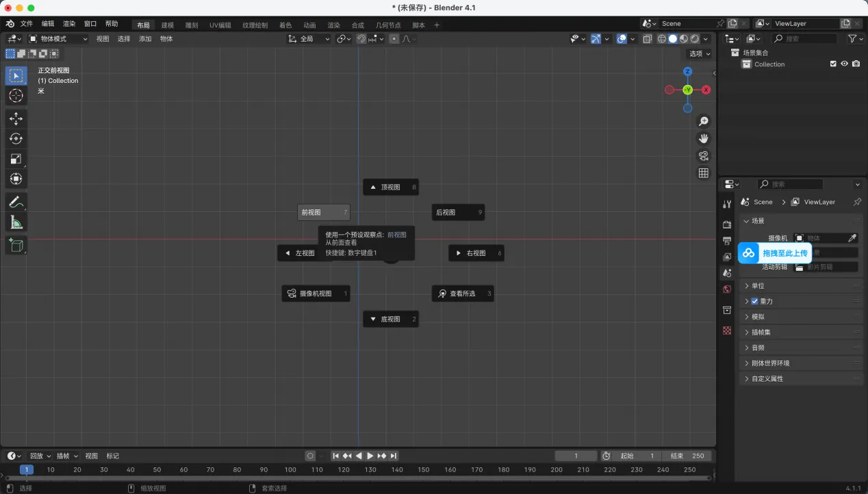Expand the 单位 (Units) panel
Screen dimensions: 868x494
point(801,286)
